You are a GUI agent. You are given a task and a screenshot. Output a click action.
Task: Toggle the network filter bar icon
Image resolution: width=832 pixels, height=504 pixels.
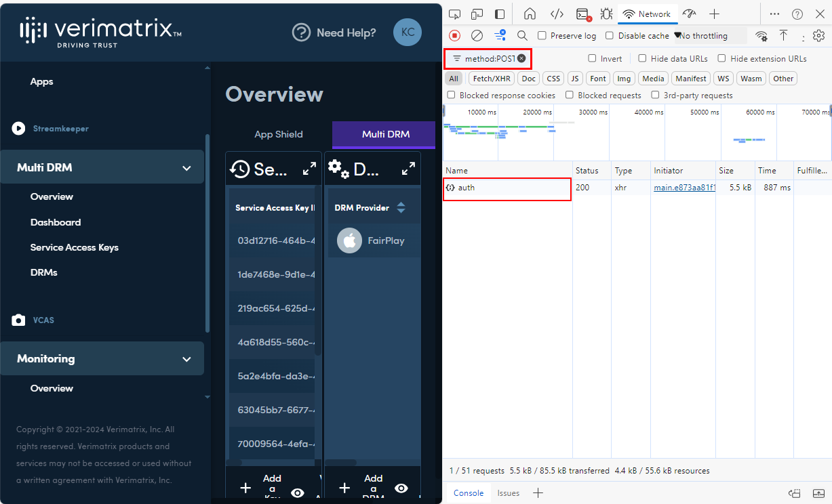click(500, 35)
